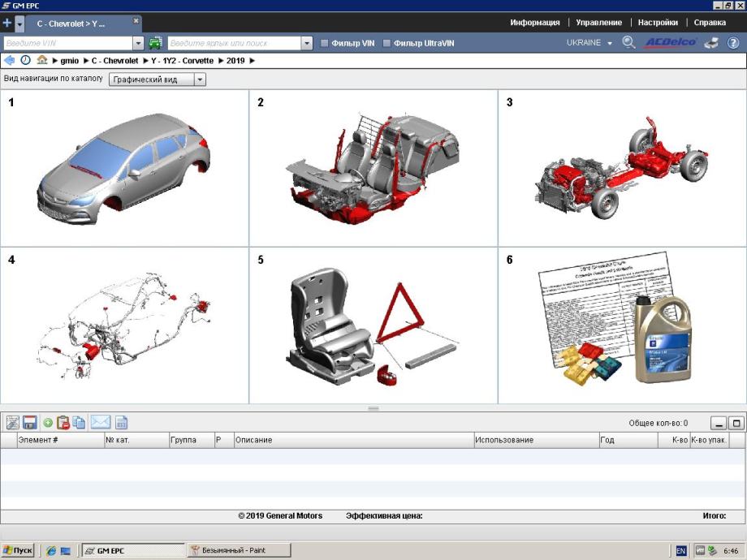Launch Internet Explorer from quick launch
The width and height of the screenshot is (747, 560).
[x=51, y=551]
